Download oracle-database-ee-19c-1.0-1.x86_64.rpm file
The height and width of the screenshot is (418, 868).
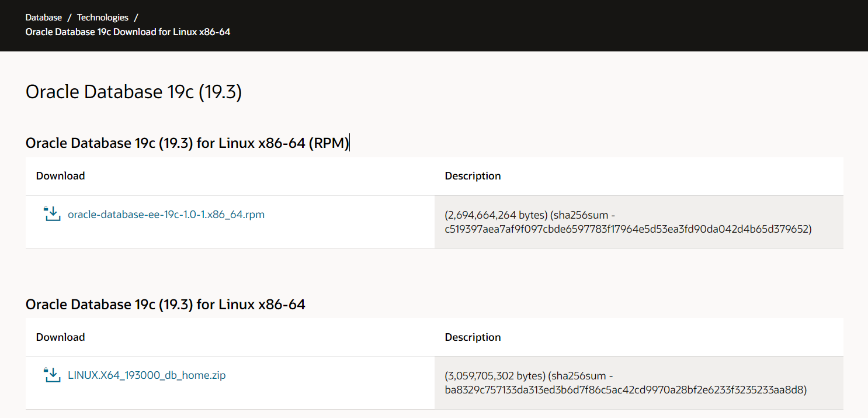tap(166, 215)
